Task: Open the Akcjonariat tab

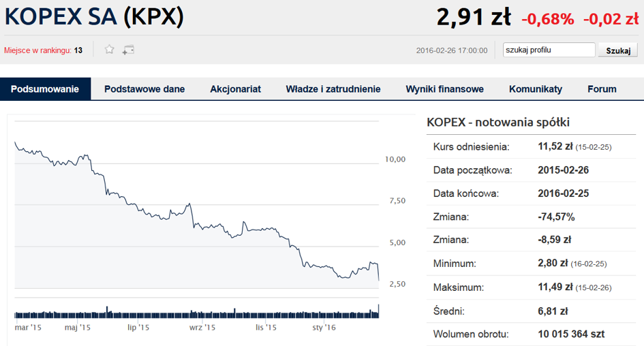Action: [x=235, y=89]
